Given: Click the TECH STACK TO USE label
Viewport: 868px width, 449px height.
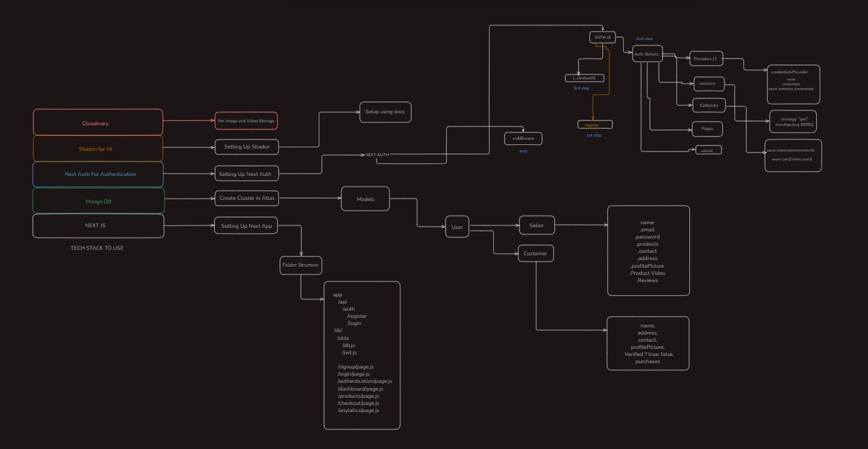Looking at the screenshot, I should coord(97,248).
